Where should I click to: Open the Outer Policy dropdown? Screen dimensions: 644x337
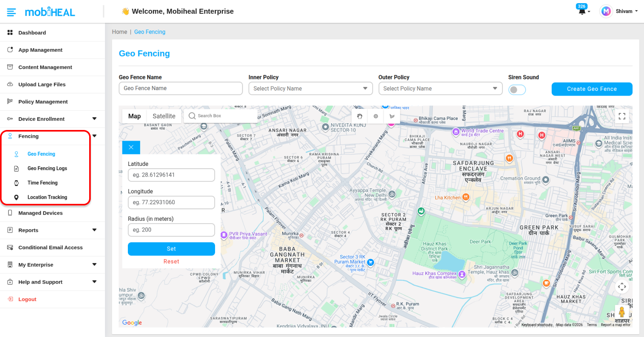[440, 88]
